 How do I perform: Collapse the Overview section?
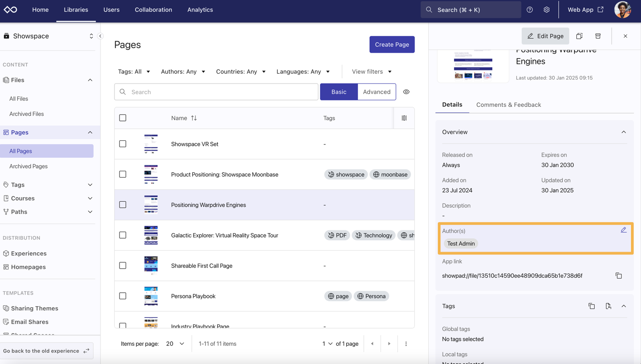(623, 132)
